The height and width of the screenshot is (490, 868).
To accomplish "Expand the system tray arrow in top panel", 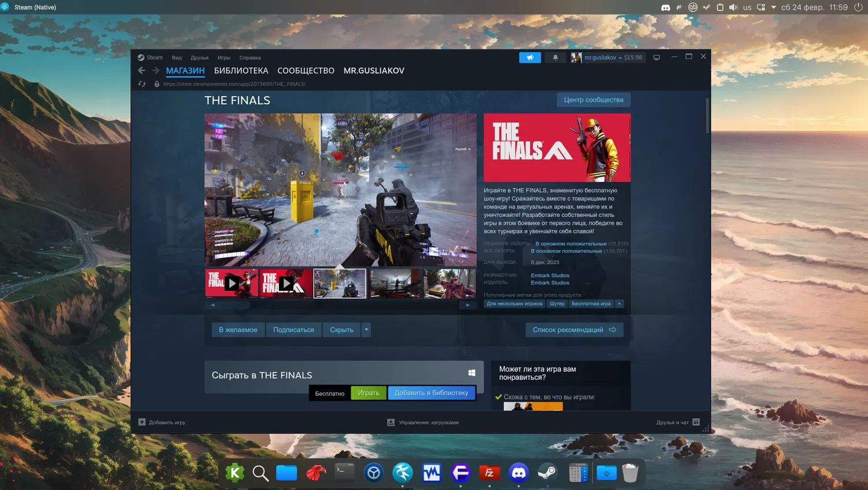I will click(774, 8).
